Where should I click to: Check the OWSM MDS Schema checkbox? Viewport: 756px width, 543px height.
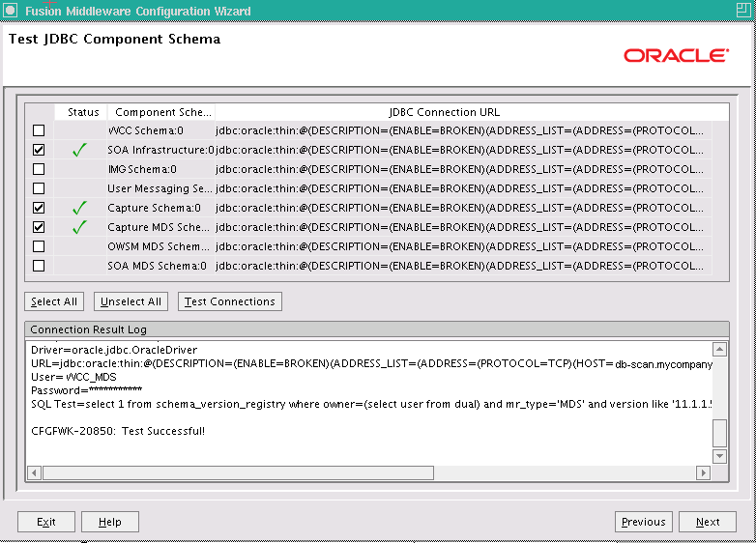click(39, 246)
